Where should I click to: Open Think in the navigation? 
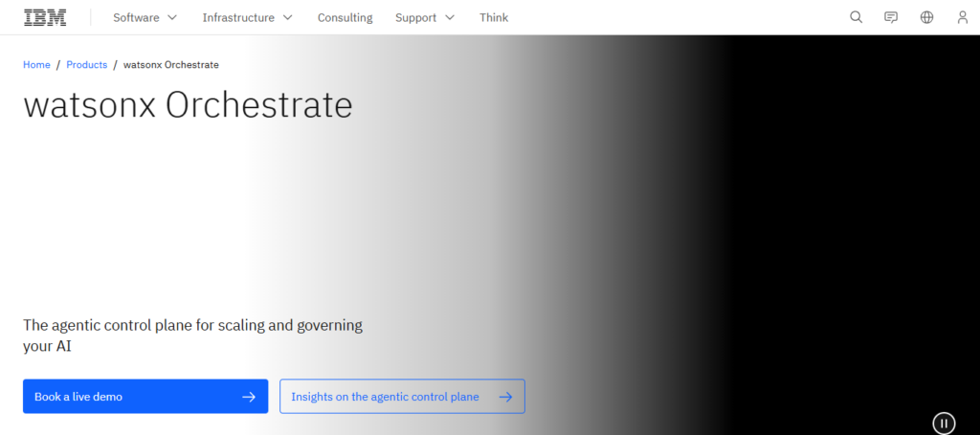pyautogui.click(x=494, y=17)
